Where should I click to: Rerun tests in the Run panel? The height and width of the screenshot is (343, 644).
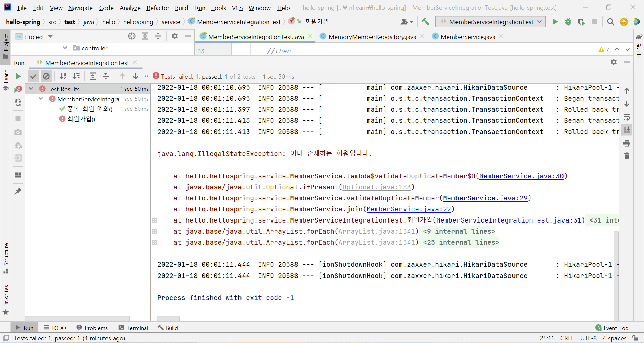coord(18,76)
